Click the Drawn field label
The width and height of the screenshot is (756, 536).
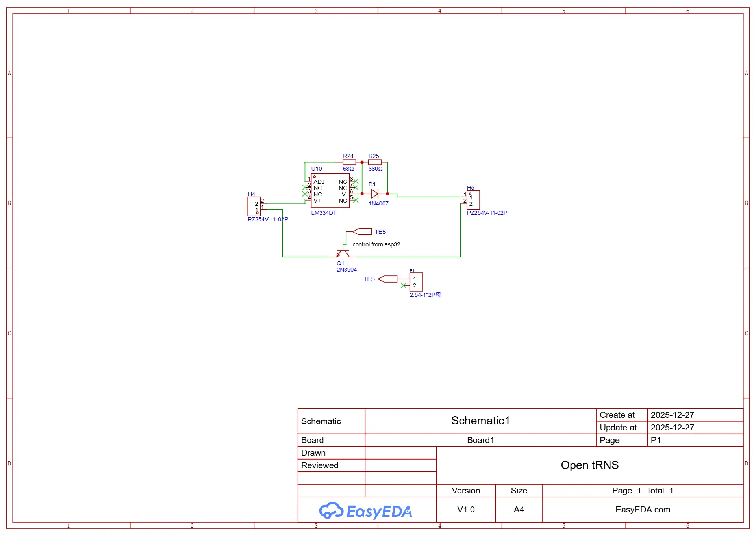point(313,452)
